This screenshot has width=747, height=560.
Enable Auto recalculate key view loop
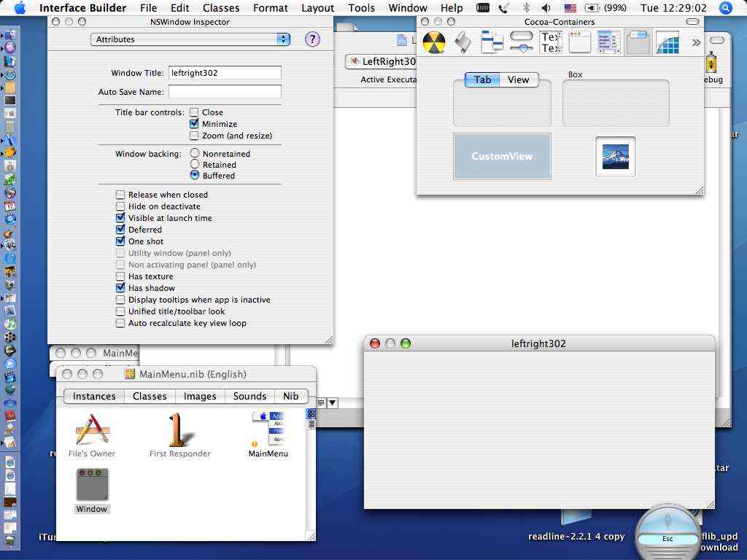120,323
